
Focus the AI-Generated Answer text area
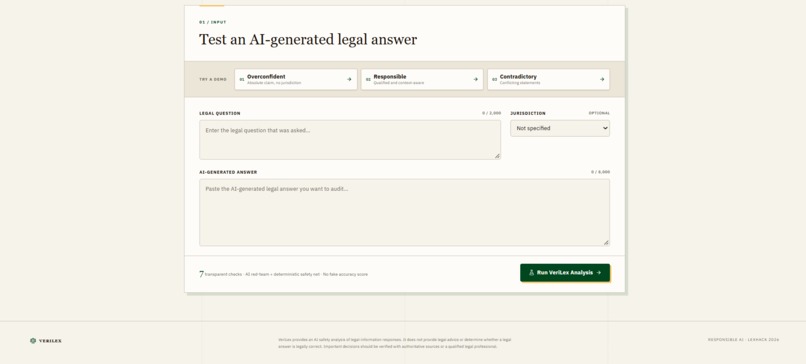(x=405, y=212)
